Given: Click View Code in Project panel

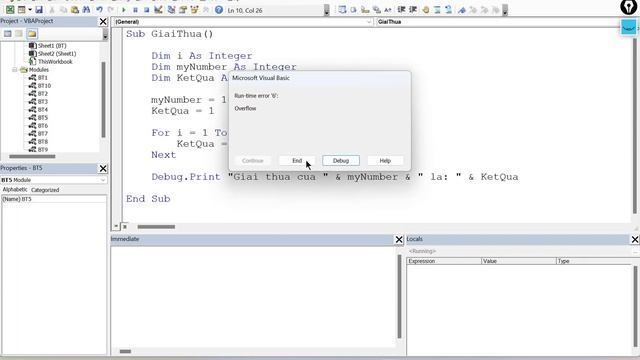Looking at the screenshot, I should 8,34.
